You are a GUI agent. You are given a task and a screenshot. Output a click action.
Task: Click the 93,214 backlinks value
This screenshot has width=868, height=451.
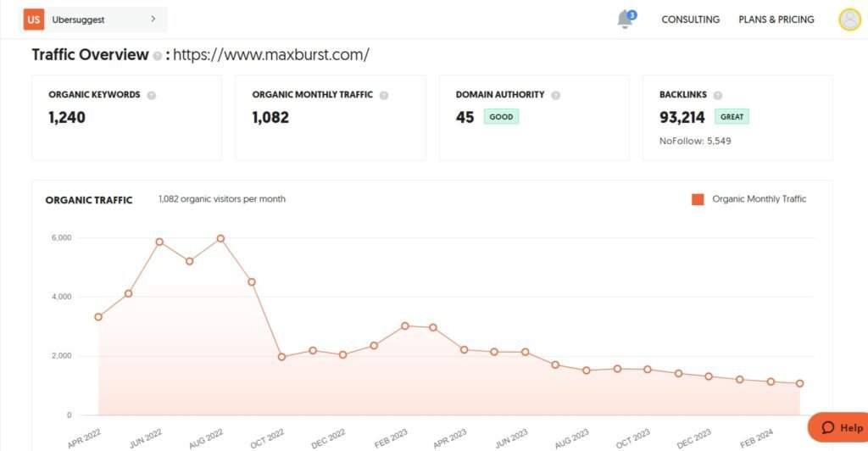tap(682, 117)
